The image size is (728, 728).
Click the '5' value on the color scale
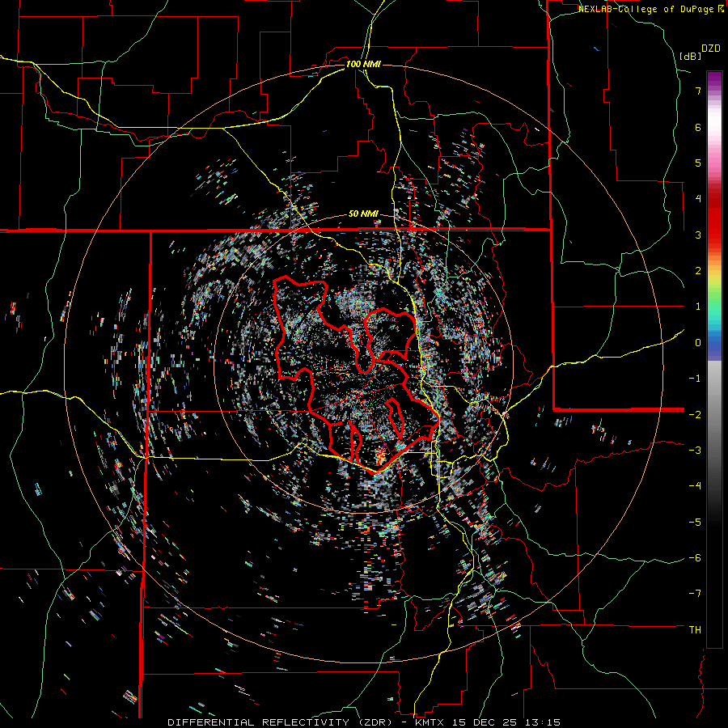[698, 163]
